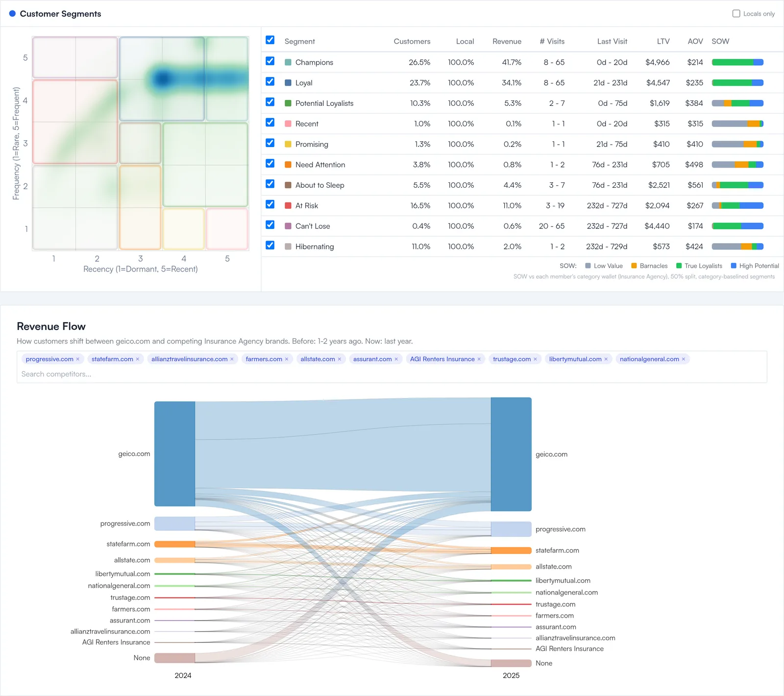Uncheck the Recent segment checkbox

coord(270,122)
